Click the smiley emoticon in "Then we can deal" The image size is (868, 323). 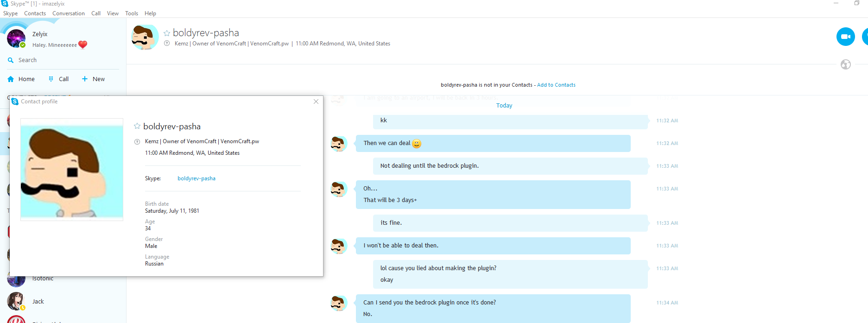point(417,144)
